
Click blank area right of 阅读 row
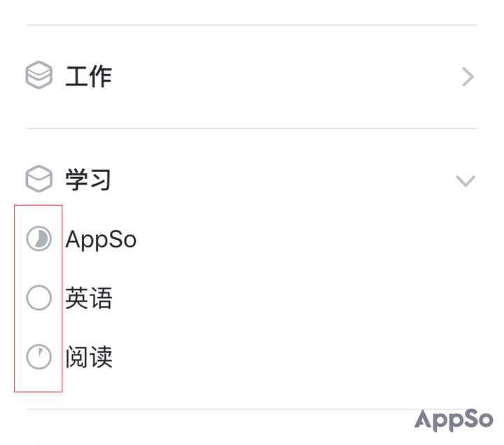pyautogui.click(x=315, y=358)
